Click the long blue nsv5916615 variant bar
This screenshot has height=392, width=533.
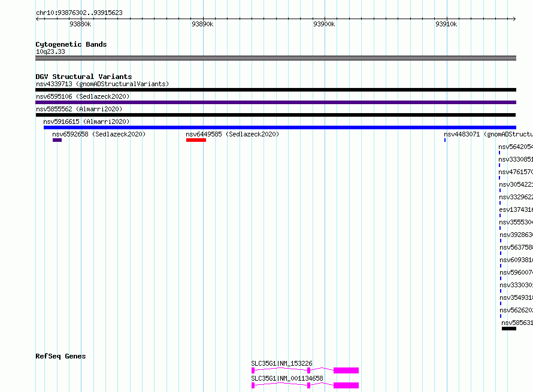click(280, 127)
